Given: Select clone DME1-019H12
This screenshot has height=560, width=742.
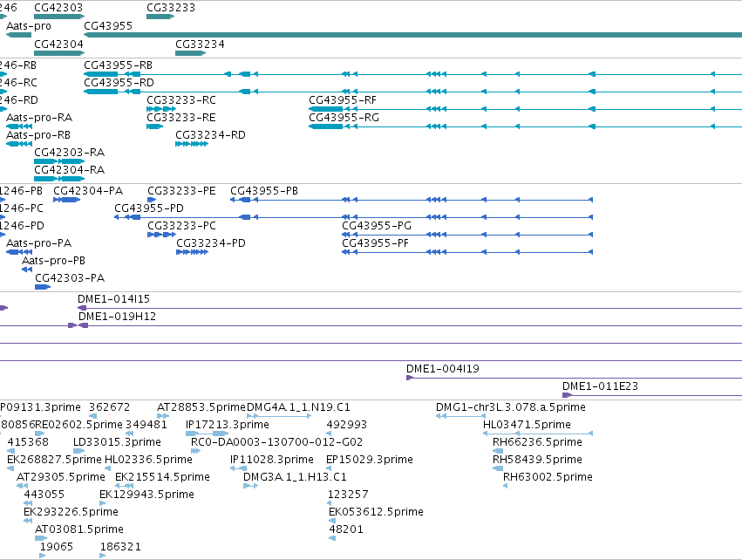Looking at the screenshot, I should pos(118,317).
